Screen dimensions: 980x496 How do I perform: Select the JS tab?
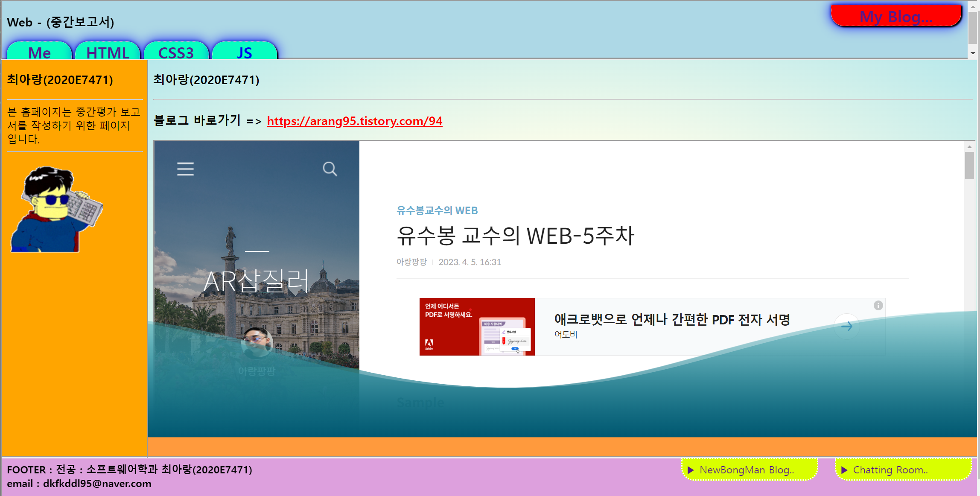(244, 52)
